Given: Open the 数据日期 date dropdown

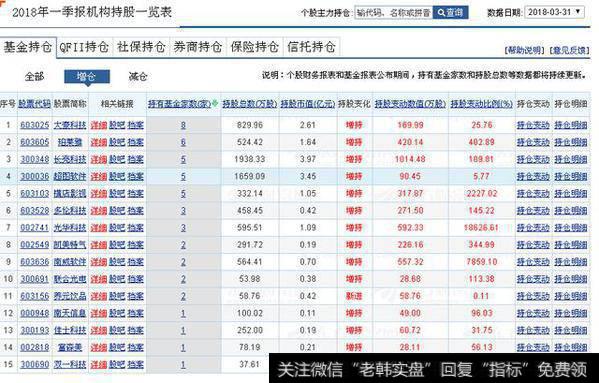Looking at the screenshot, I should tap(555, 12).
